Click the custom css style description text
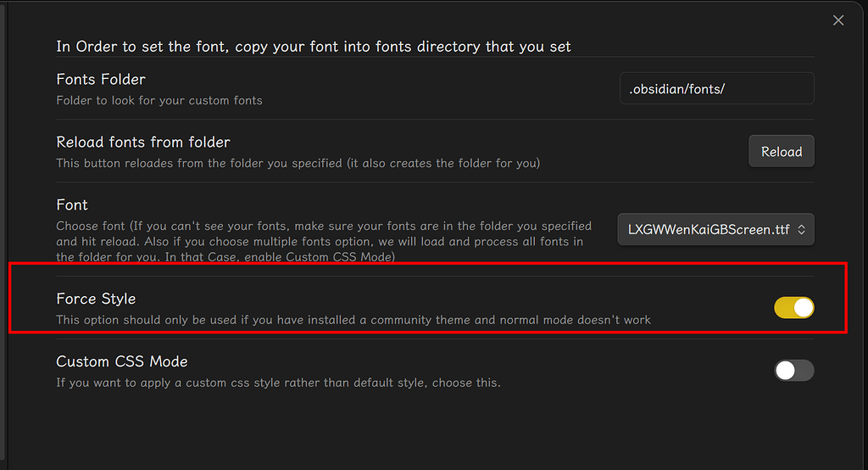This screenshot has width=868, height=470. pyautogui.click(x=278, y=383)
